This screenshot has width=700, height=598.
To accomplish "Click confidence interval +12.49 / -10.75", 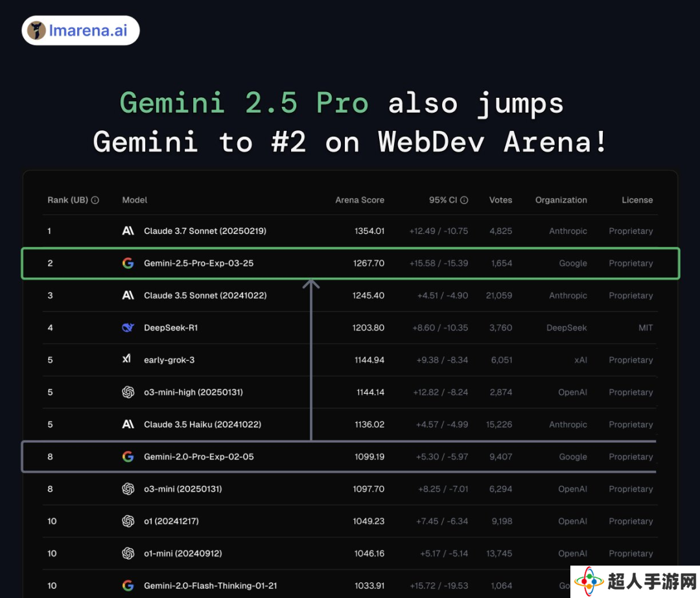I will (x=439, y=231).
